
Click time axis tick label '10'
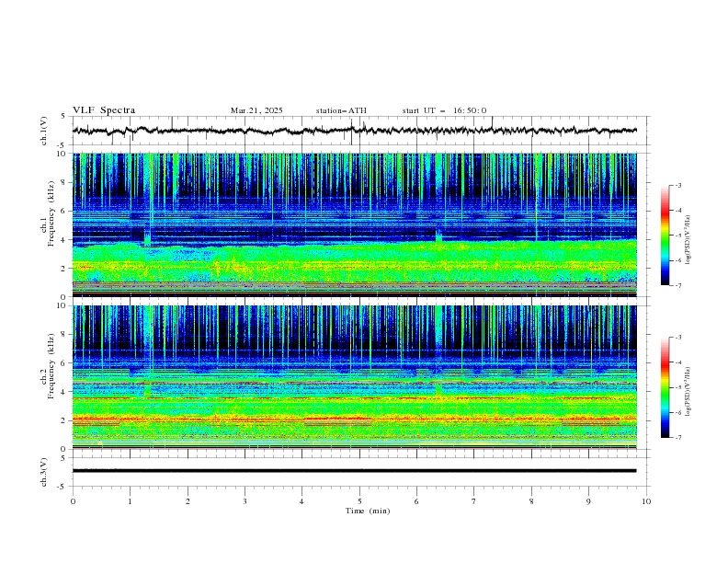(646, 501)
